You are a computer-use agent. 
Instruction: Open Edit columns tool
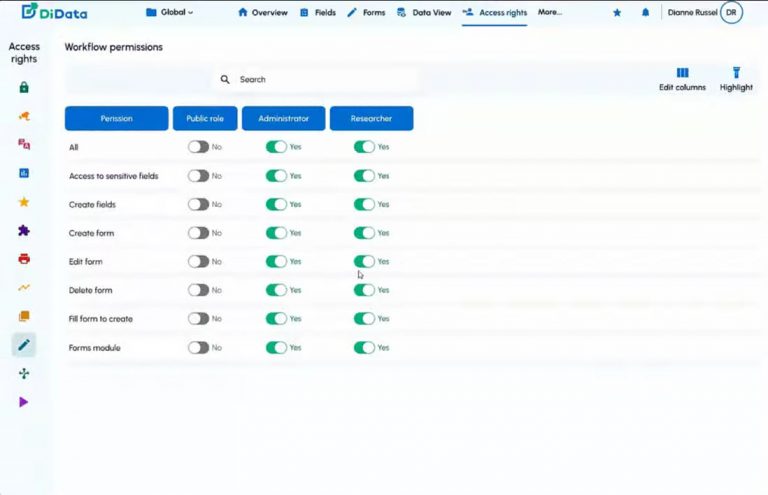click(x=682, y=79)
